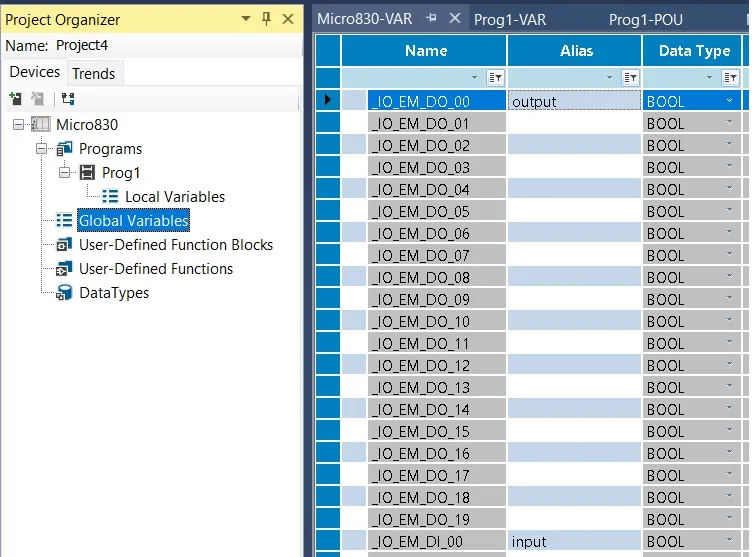Click the _IO_EM_DO_12 name cell

[437, 365]
